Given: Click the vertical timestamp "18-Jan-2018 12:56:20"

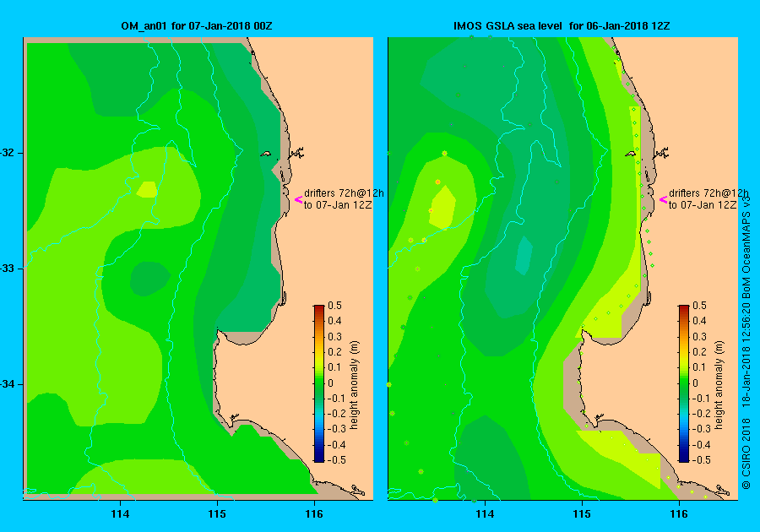Looking at the screenshot, I should [746, 355].
